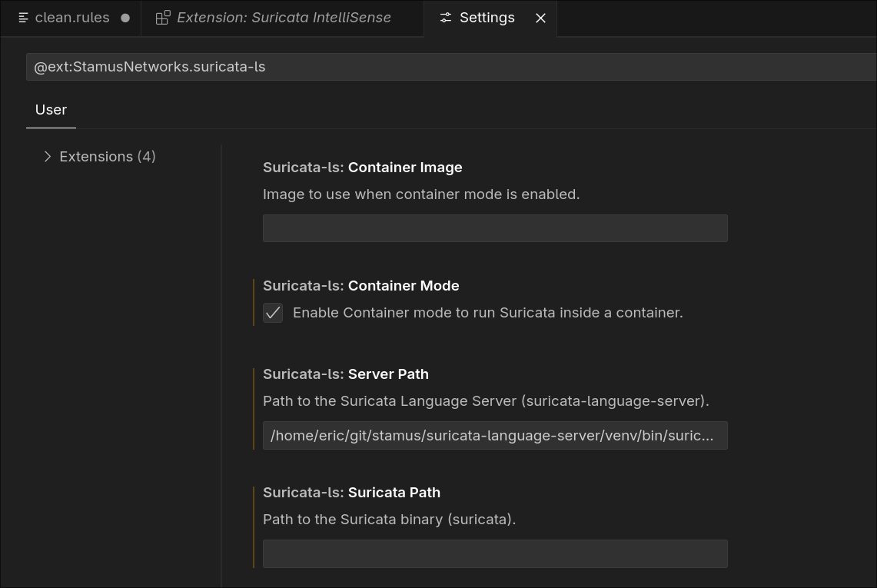Click the Suricata Path input box
Viewport: 877px width, 588px height.
pyautogui.click(x=495, y=553)
